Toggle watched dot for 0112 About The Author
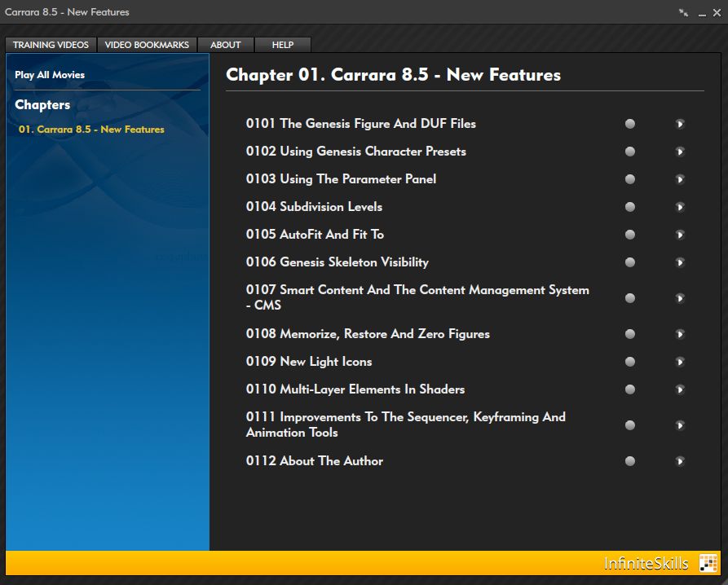The image size is (728, 585). coord(630,461)
